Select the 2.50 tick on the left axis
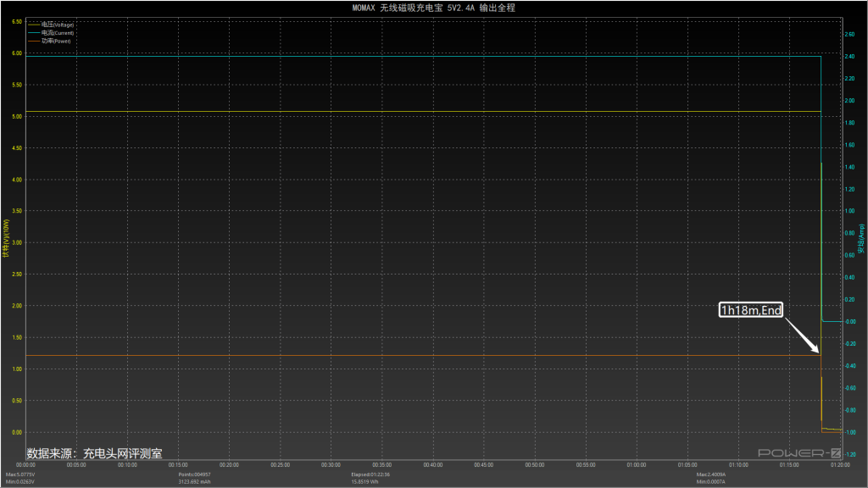The image size is (868, 488). [17, 274]
